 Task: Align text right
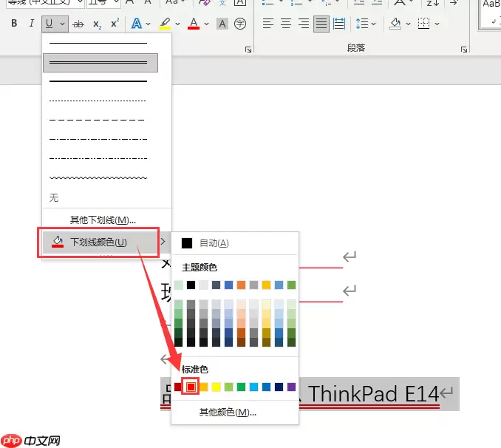[x=304, y=24]
